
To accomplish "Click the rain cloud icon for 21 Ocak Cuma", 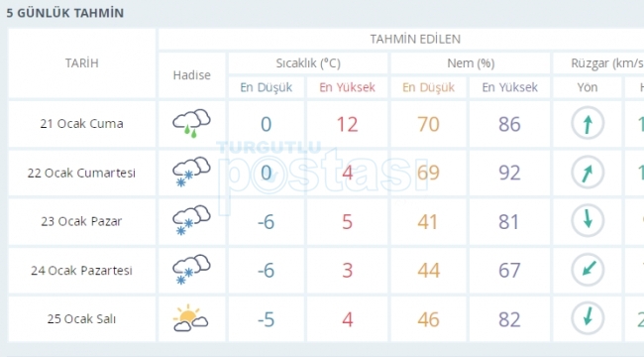I will pos(191,123).
